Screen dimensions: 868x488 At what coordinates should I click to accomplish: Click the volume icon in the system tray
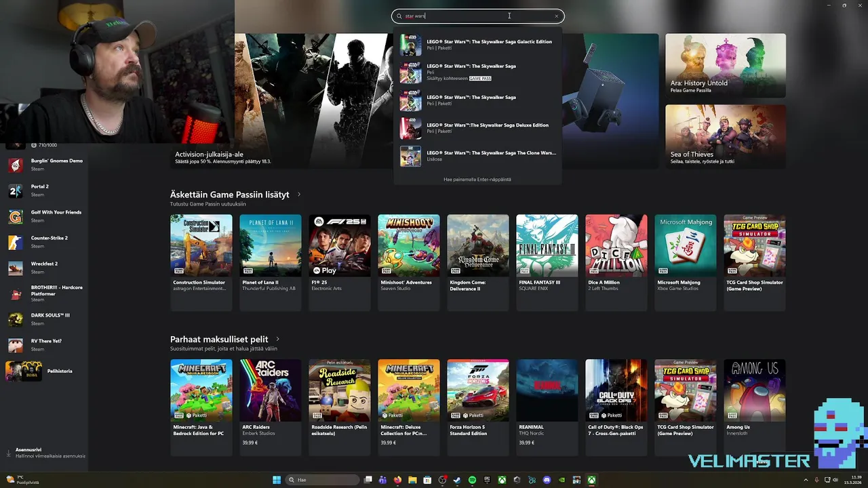tap(835, 480)
